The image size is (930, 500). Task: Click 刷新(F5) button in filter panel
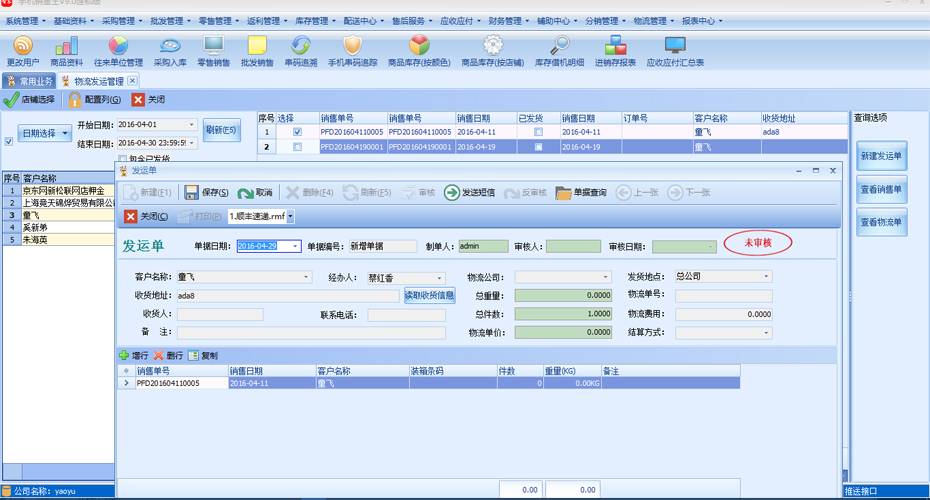(221, 130)
